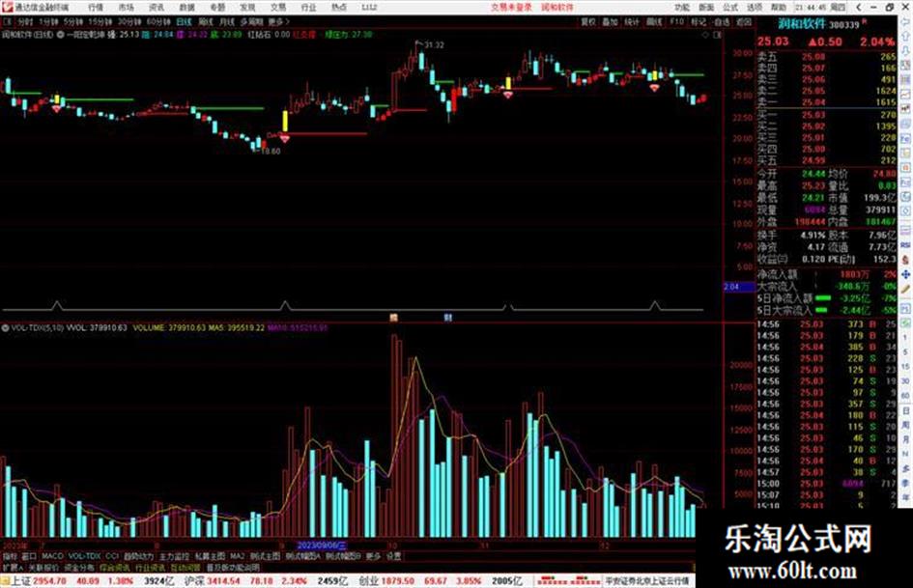Click 润和软件 stock name header
Screen dimensions: 913x588
click(802, 23)
